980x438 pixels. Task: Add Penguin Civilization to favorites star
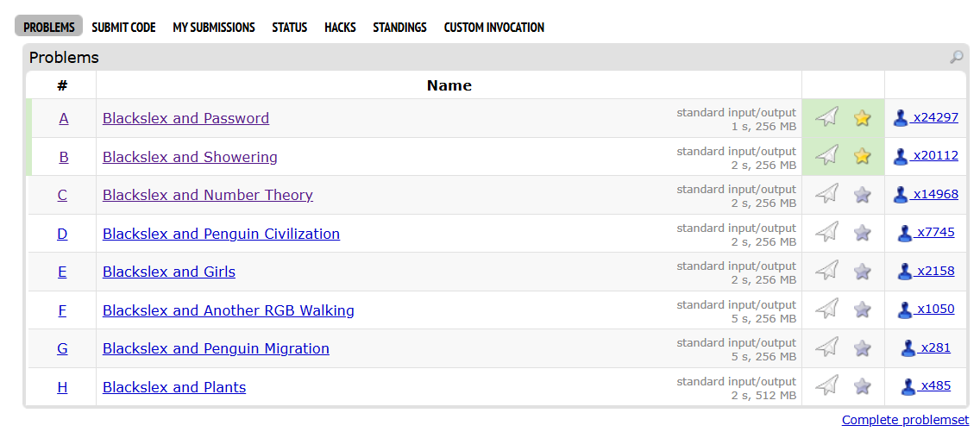(863, 233)
